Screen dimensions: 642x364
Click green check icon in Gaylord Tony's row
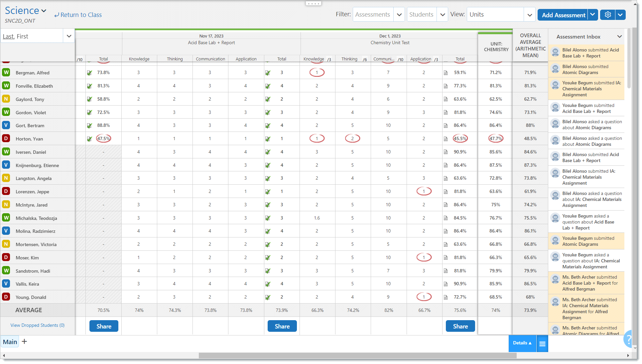(89, 99)
